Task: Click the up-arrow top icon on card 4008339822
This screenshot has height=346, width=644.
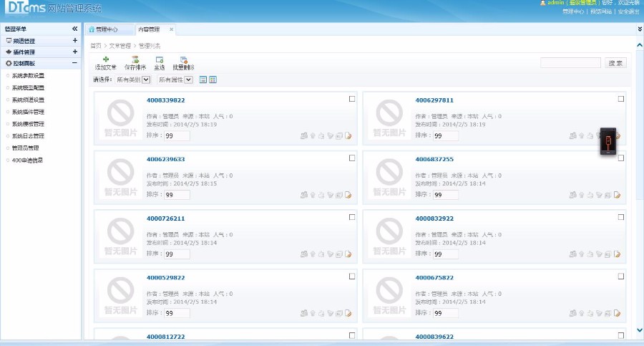Action: [313, 136]
